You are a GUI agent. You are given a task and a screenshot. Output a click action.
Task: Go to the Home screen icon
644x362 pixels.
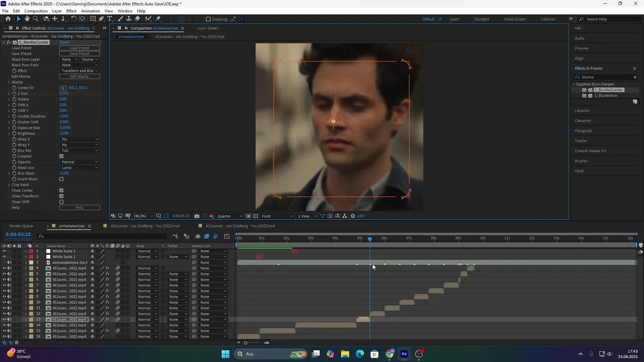[8, 19]
